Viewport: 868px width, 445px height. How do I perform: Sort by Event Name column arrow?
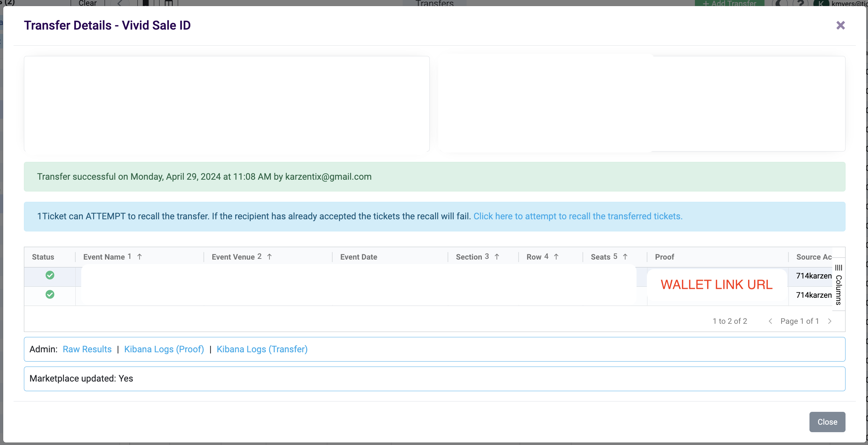(140, 257)
